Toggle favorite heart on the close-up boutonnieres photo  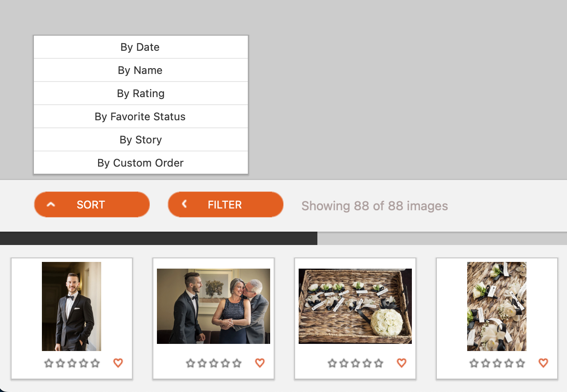[x=543, y=363]
